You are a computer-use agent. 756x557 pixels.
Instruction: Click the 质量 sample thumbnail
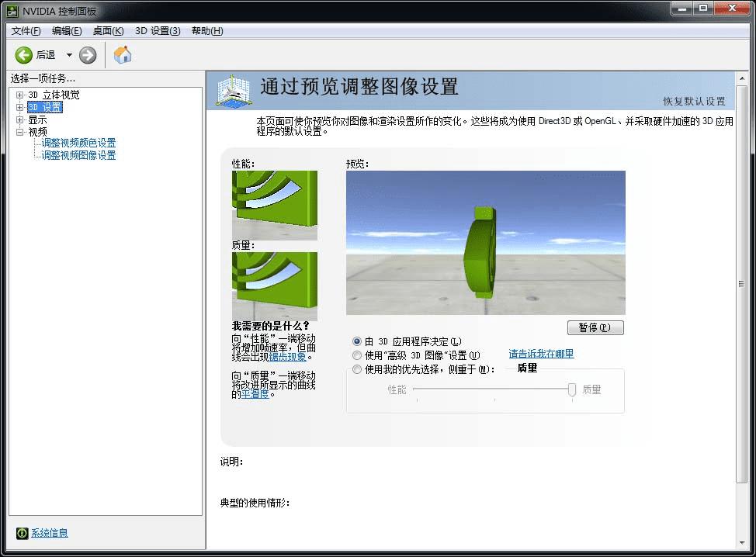(274, 286)
